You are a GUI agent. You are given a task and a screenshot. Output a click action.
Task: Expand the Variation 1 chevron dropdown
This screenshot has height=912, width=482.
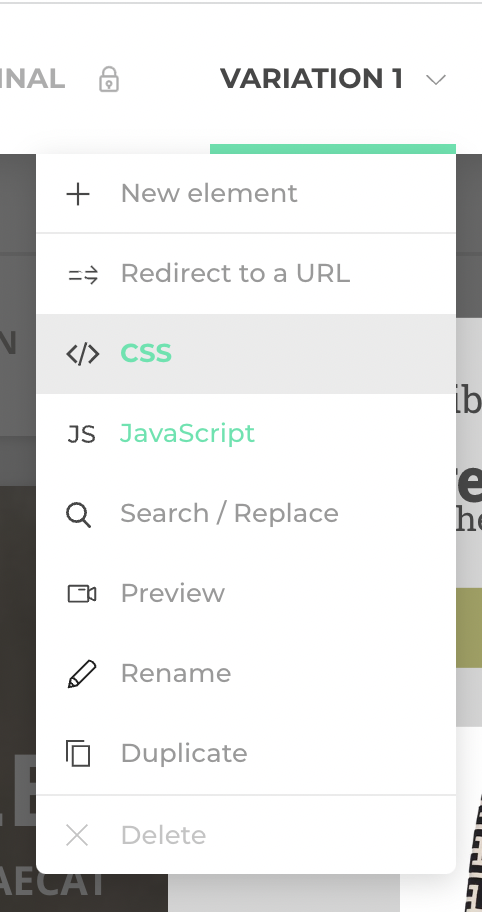(436, 80)
